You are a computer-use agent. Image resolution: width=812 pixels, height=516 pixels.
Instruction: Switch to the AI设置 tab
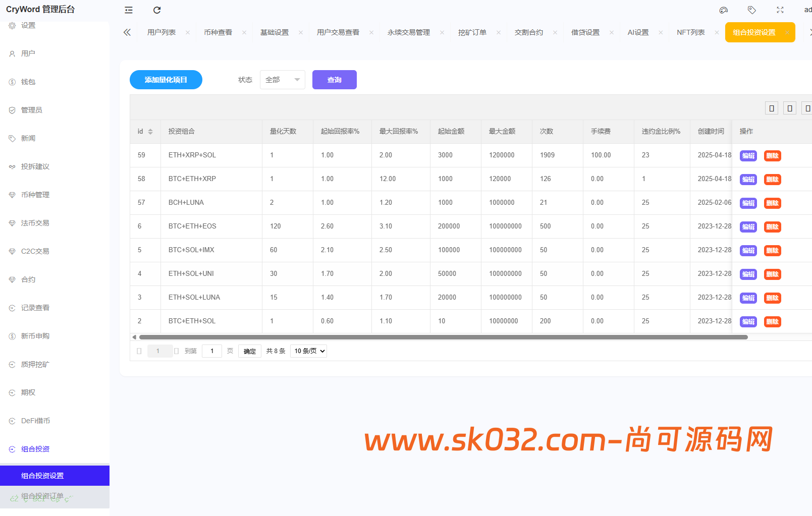pos(638,32)
